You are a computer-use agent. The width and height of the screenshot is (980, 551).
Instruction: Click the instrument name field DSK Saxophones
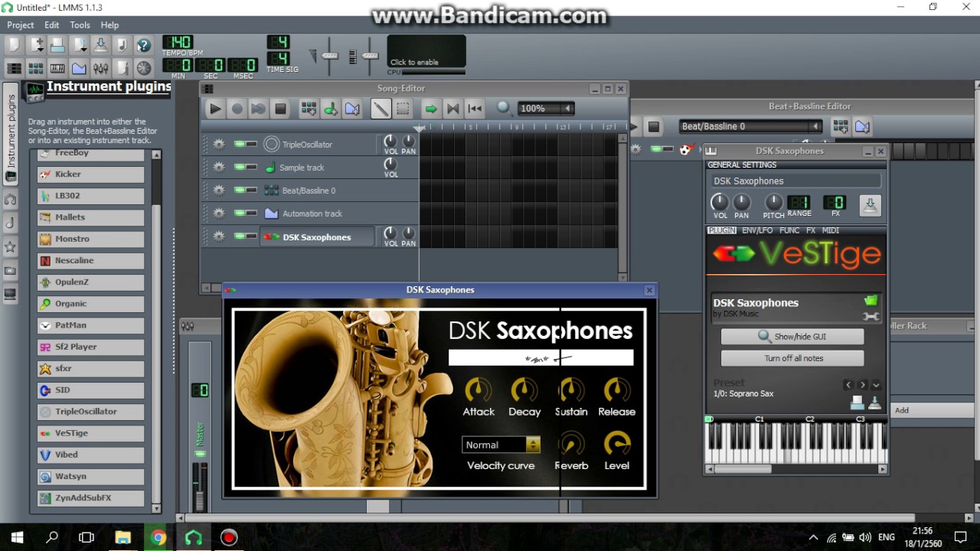pyautogui.click(x=795, y=181)
